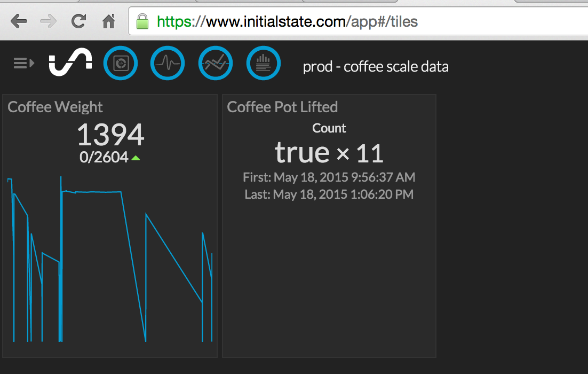Click the green up-triangle trend indicator
This screenshot has height=374, width=588.
[136, 158]
